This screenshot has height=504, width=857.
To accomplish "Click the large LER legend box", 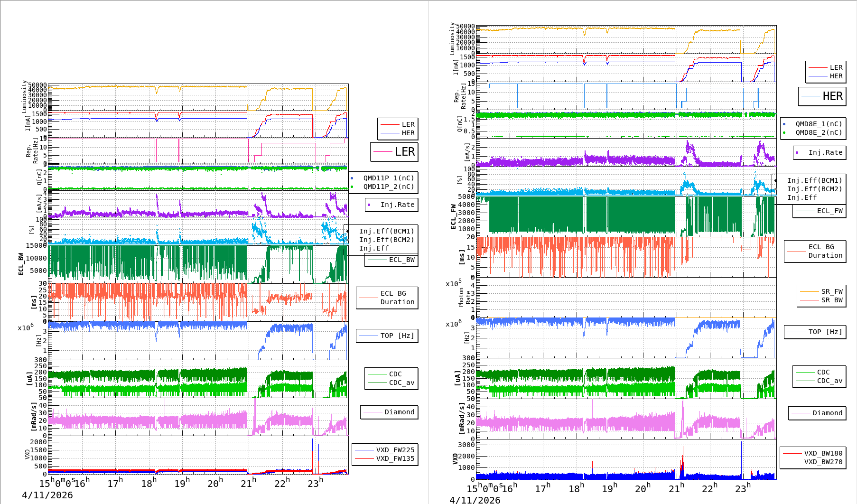I will 394,152.
